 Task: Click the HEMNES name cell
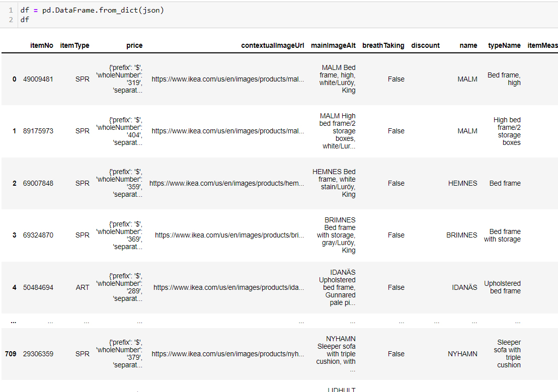pyautogui.click(x=462, y=183)
